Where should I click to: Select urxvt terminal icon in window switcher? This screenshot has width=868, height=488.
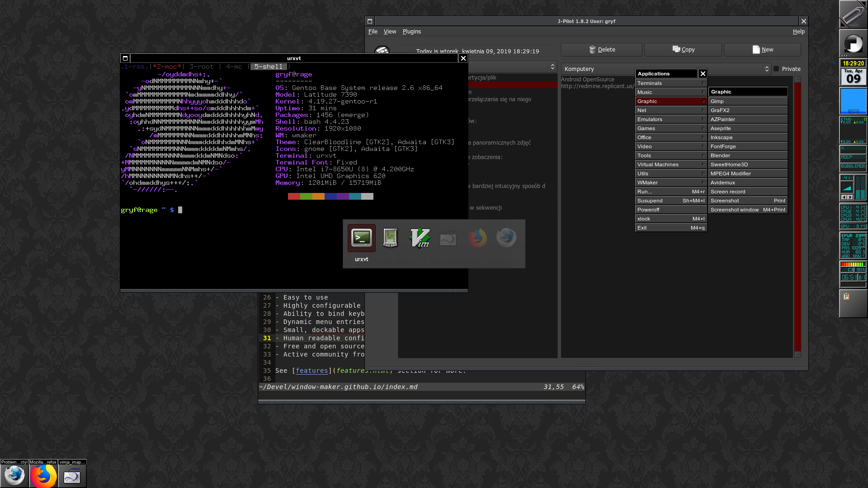tap(361, 238)
